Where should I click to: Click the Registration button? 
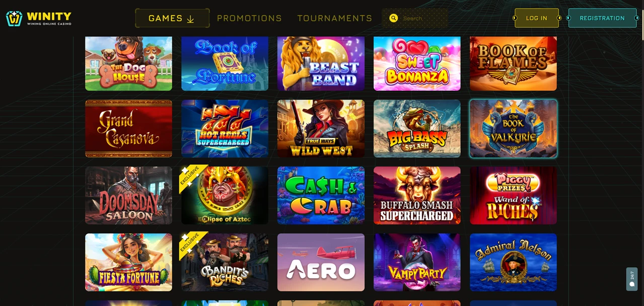602,18
